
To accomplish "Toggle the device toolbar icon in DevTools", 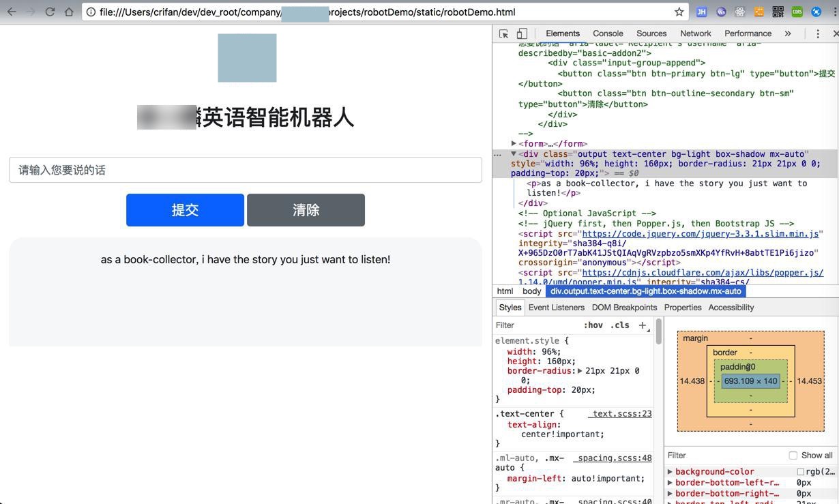I will 522,33.
